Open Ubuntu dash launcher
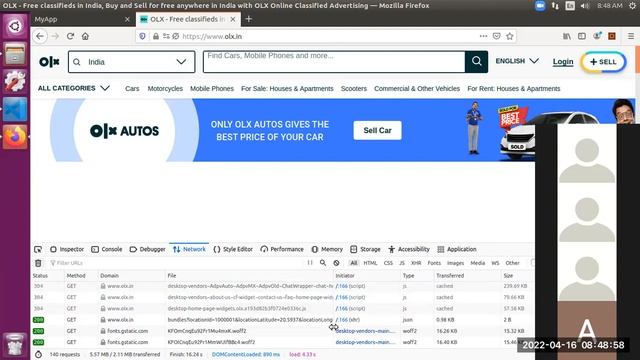This screenshot has height=360, width=640. coord(15,27)
